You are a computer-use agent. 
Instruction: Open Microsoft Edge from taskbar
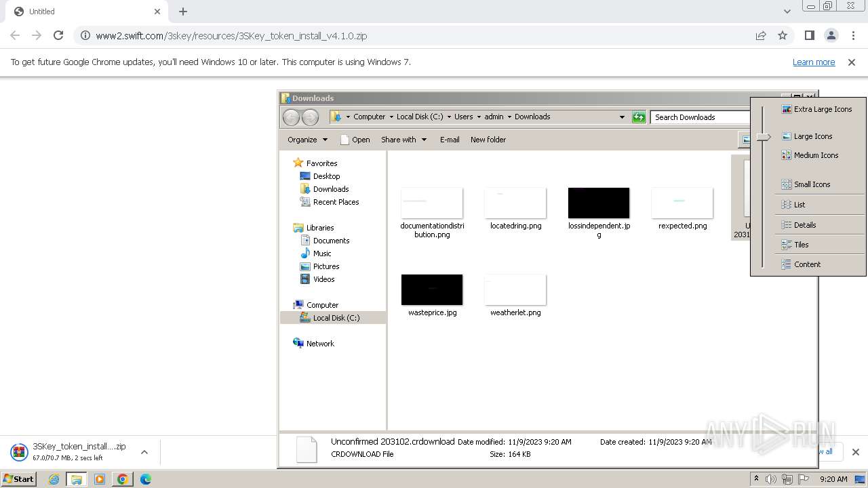coord(145,479)
